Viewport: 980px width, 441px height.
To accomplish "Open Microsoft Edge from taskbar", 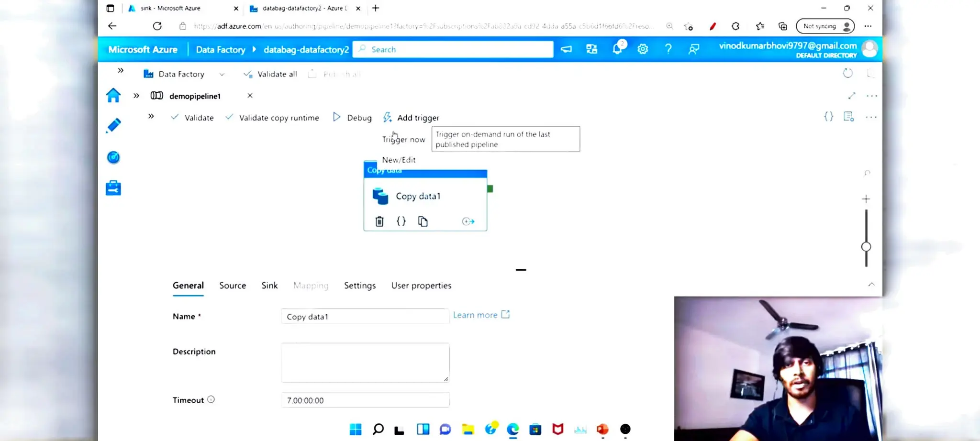I will [513, 429].
